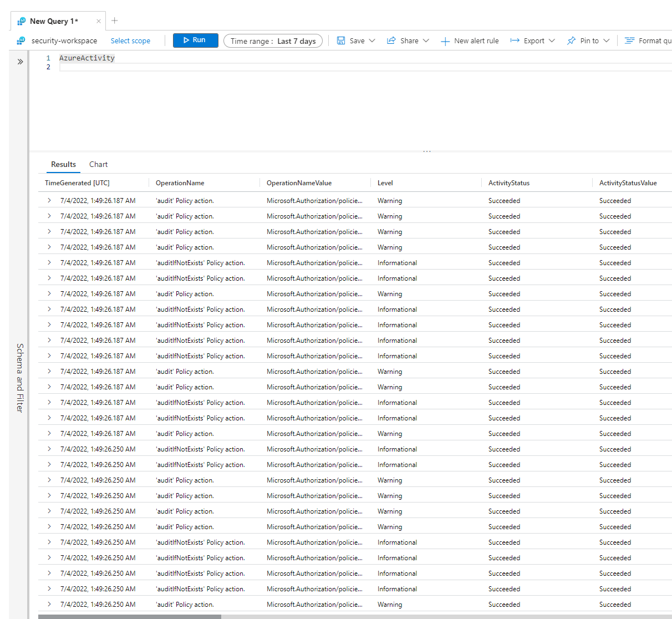This screenshot has height=619, width=672.
Task: Click the New Query 1 tab icon
Action: coord(21,21)
